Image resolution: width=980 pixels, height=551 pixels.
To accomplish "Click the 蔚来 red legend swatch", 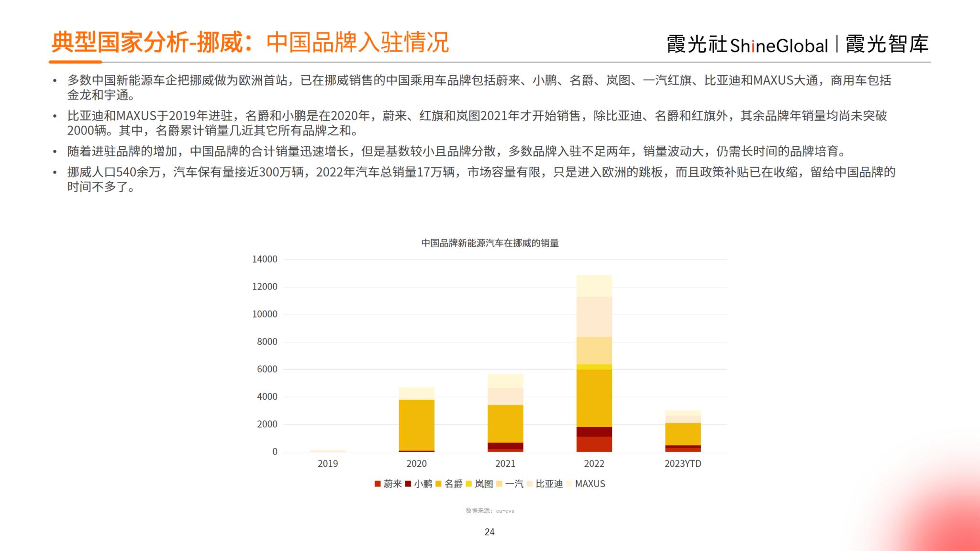I will click(378, 484).
